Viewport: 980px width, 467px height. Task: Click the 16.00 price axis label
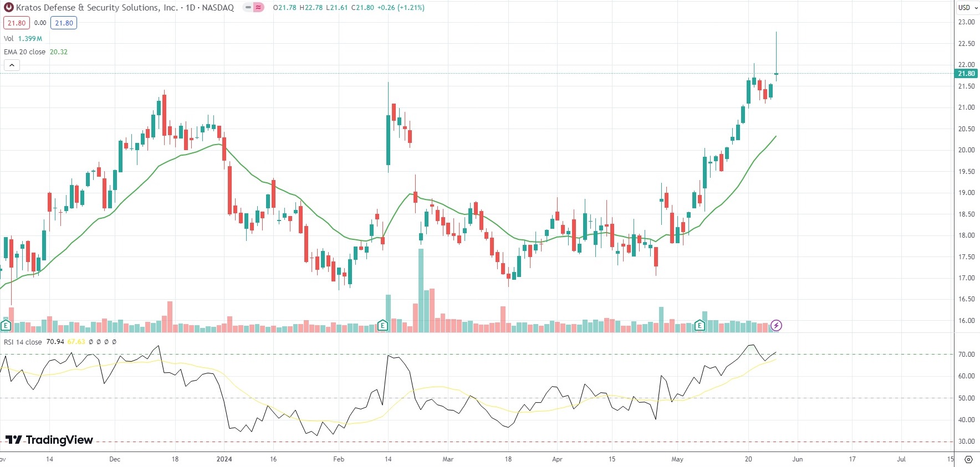966,321
